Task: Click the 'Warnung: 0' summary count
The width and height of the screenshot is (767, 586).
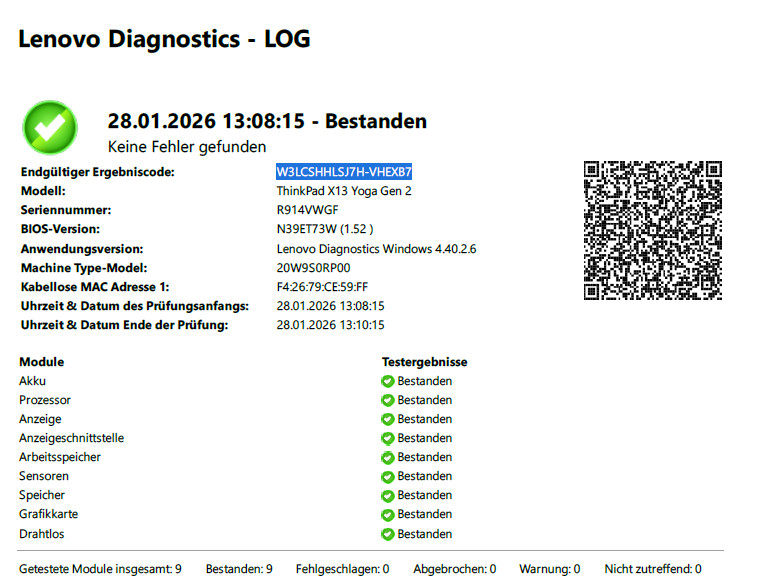Action: coord(549,569)
